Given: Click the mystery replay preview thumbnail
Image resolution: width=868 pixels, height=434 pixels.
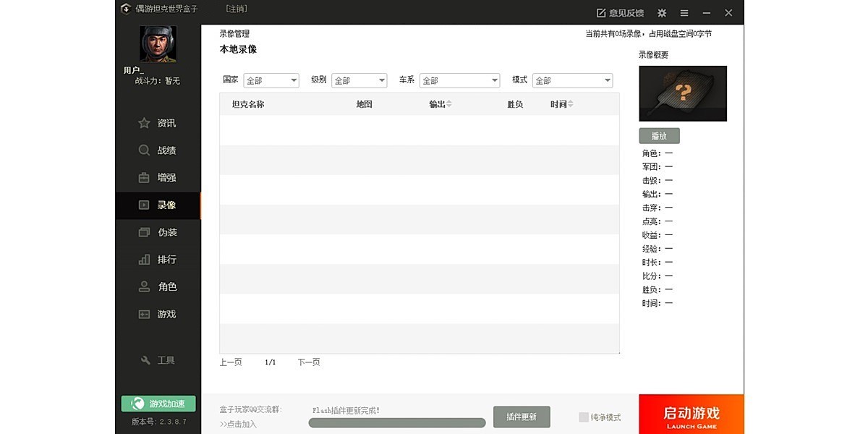Looking at the screenshot, I should [x=682, y=93].
